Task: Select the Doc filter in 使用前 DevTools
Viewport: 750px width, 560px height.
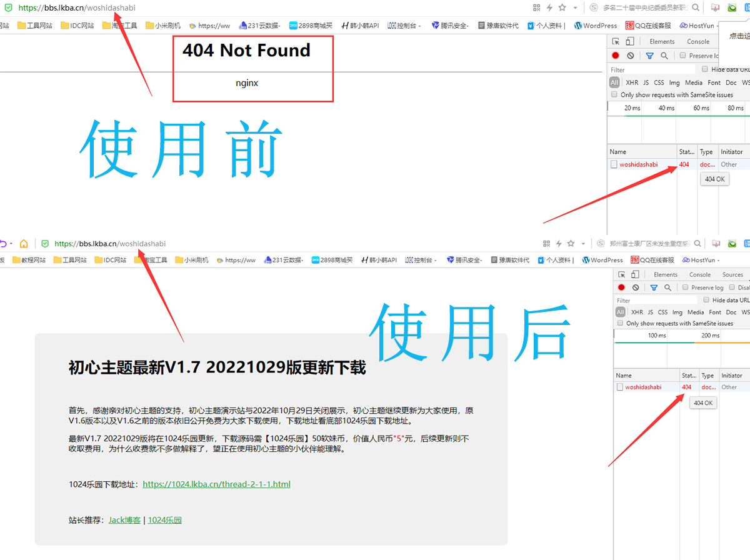Action: click(x=731, y=82)
